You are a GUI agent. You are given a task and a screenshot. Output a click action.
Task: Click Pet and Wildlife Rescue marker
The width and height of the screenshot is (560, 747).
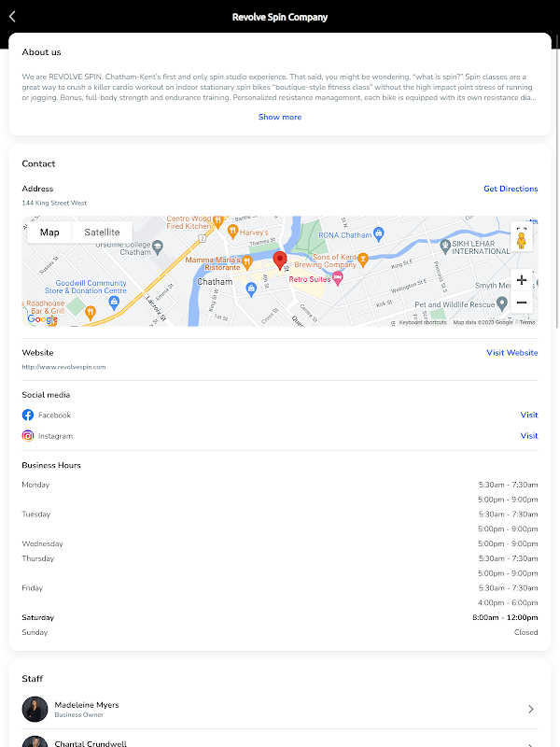coord(502,303)
